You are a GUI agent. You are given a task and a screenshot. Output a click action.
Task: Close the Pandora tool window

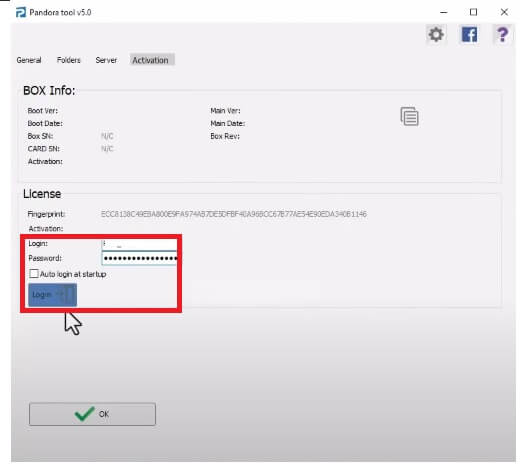coord(504,12)
